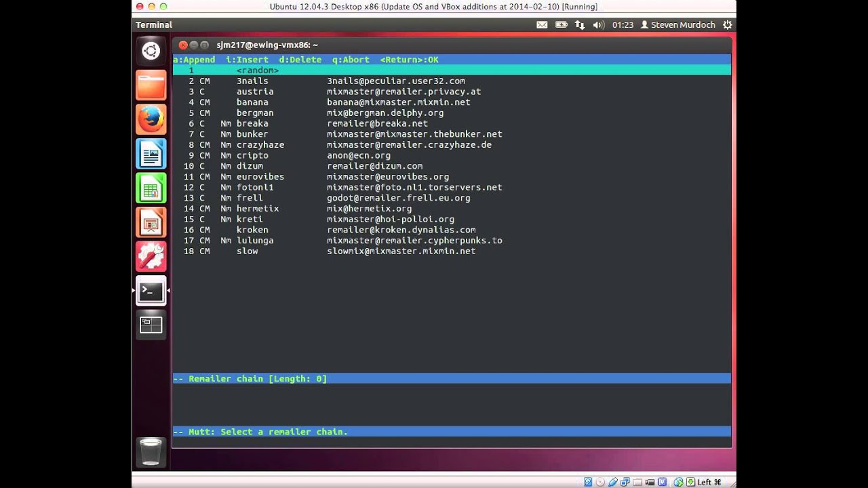
Task: Click the address slowmix@mixmaster.mixmin.net
Action: (401, 251)
